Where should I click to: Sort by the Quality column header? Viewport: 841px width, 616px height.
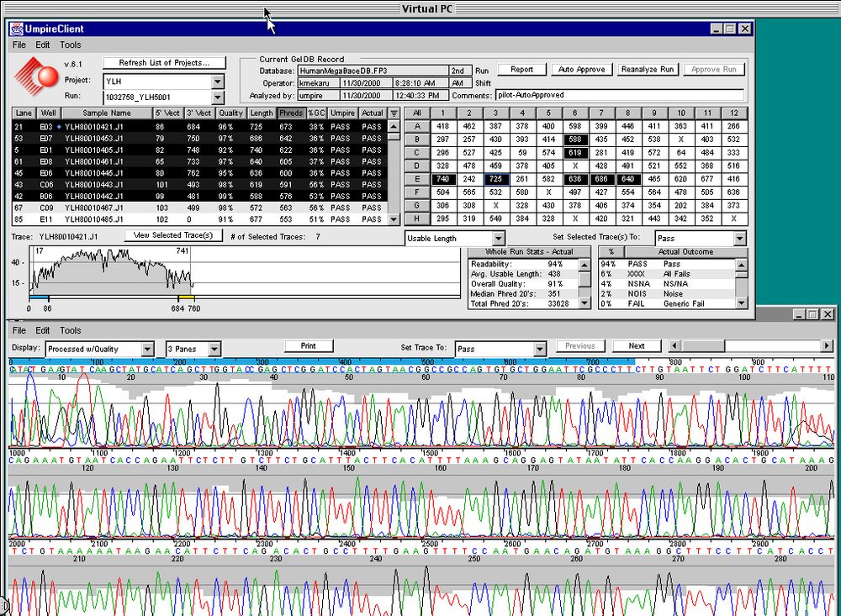click(x=231, y=113)
